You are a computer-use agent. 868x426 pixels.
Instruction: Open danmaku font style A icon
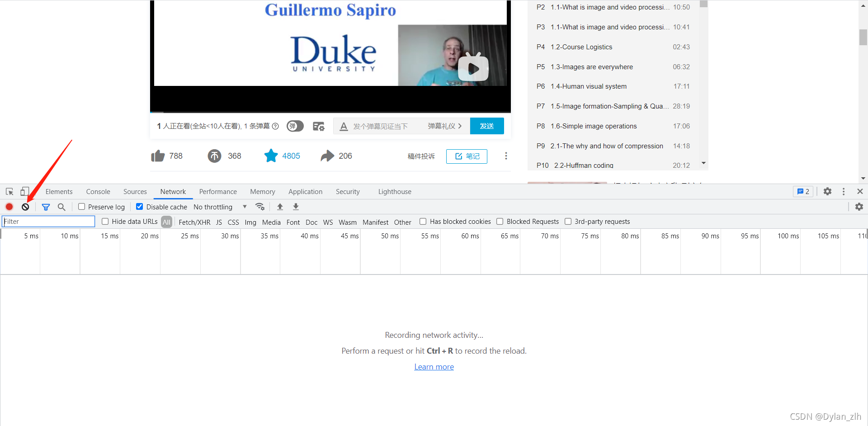344,126
